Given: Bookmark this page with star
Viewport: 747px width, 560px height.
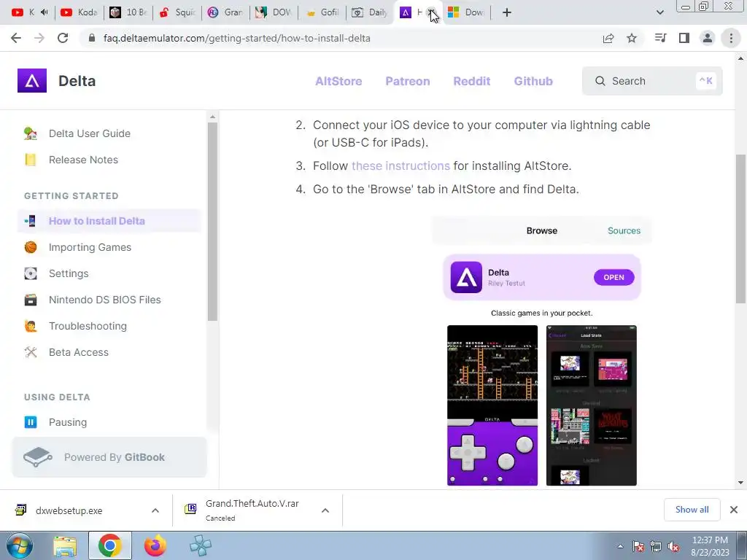Looking at the screenshot, I should click(x=632, y=38).
